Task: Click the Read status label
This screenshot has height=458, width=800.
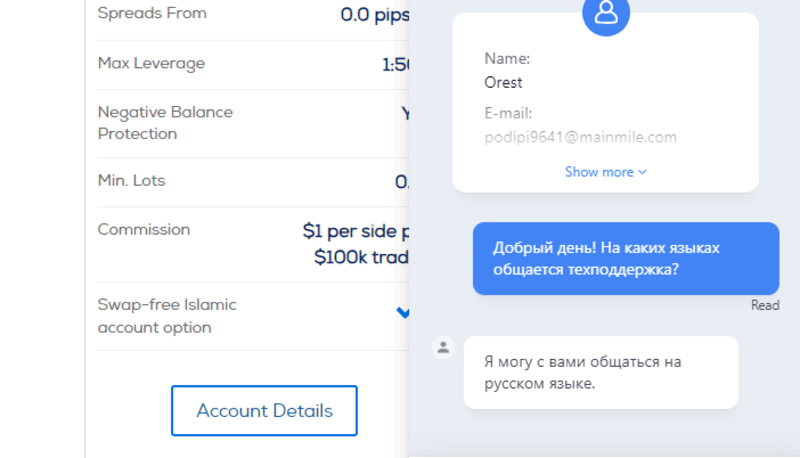Action: point(765,305)
